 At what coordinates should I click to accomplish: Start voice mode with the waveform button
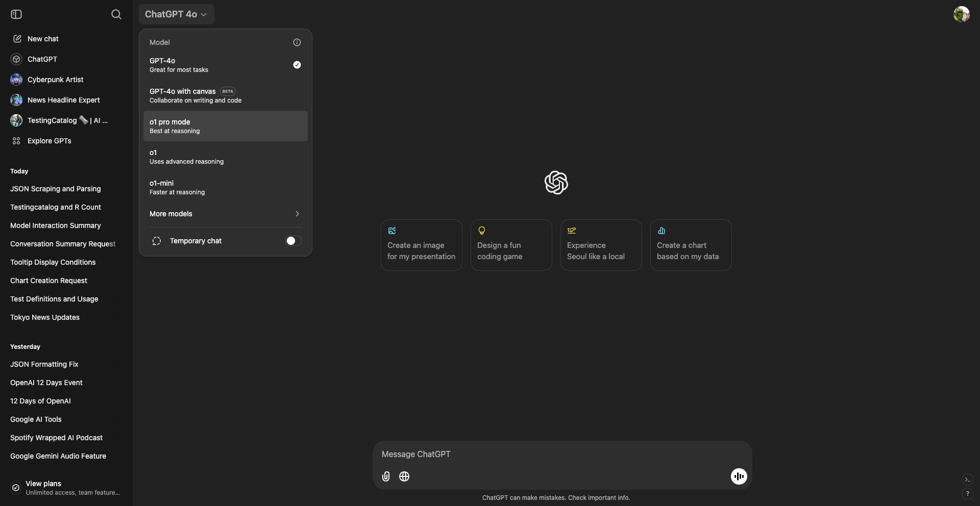point(739,476)
